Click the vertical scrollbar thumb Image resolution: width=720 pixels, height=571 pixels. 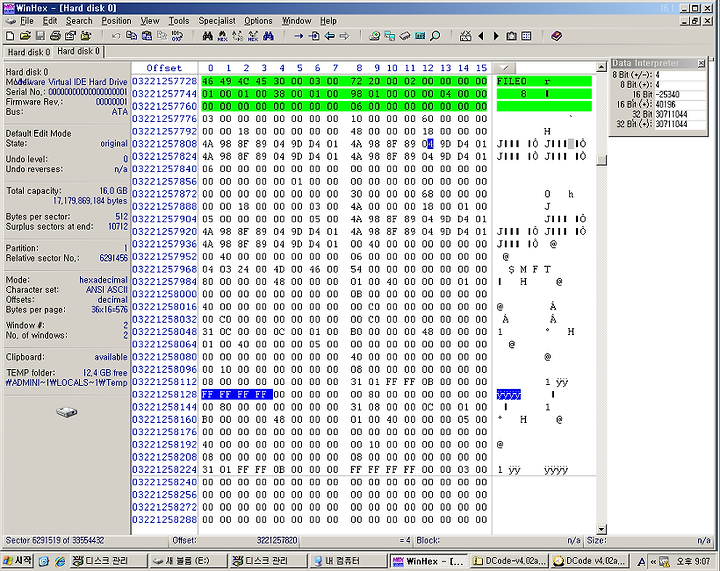601,160
